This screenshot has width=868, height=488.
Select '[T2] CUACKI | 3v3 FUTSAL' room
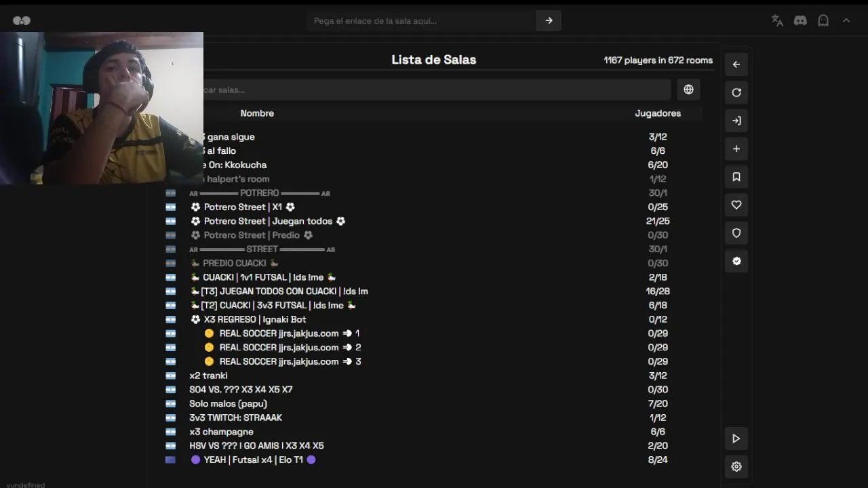[434, 305]
